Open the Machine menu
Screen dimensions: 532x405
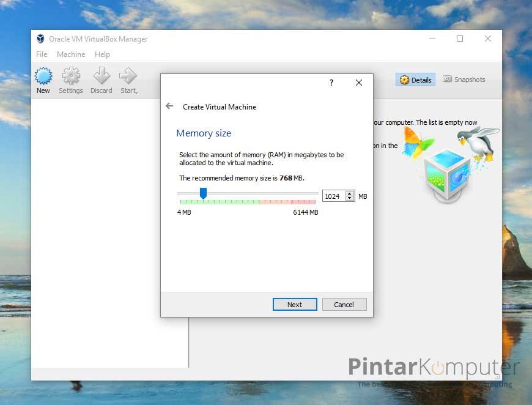coord(71,54)
